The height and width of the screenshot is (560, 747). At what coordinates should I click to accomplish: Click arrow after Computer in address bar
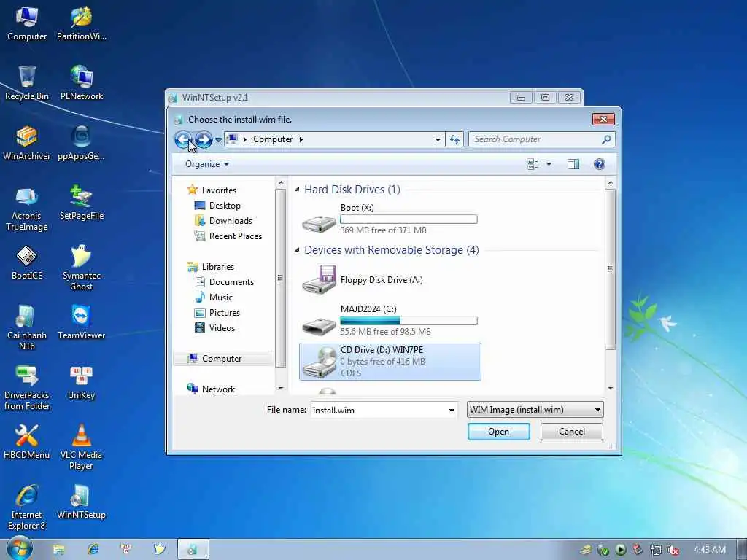[x=301, y=139]
